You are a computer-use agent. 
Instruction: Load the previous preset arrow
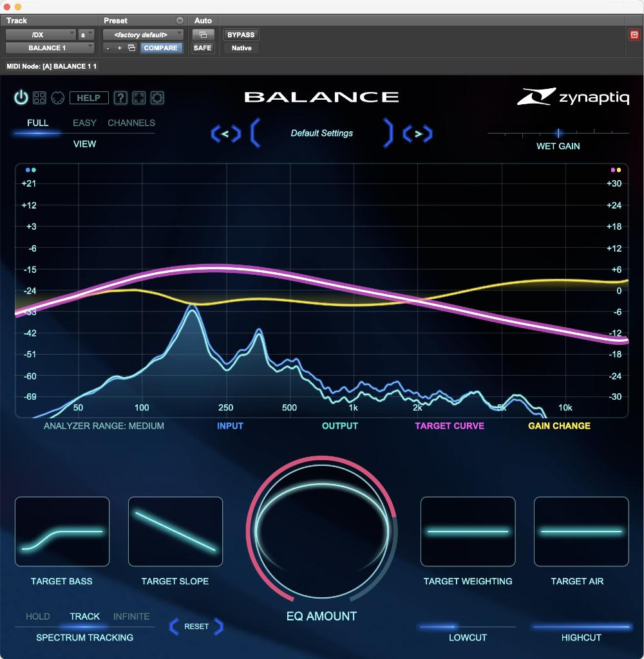225,134
